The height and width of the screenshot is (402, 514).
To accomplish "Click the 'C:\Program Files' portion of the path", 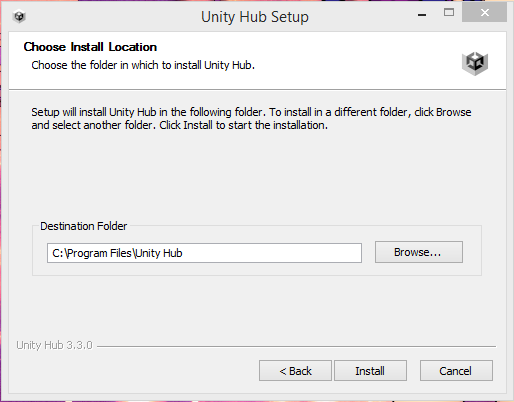I will tap(92, 253).
